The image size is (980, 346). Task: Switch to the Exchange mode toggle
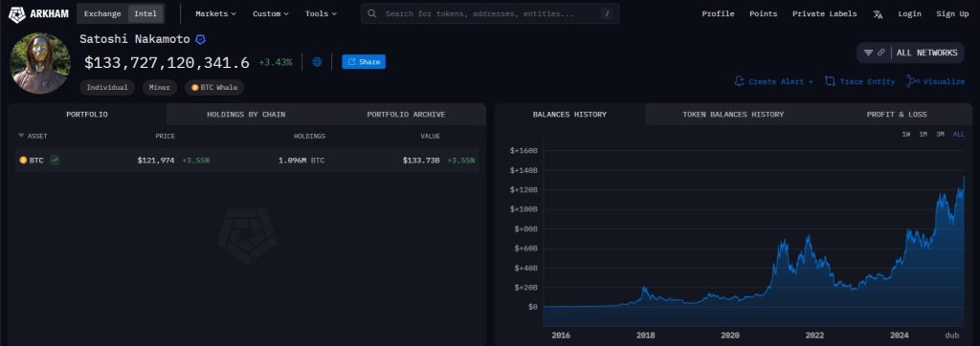point(102,13)
